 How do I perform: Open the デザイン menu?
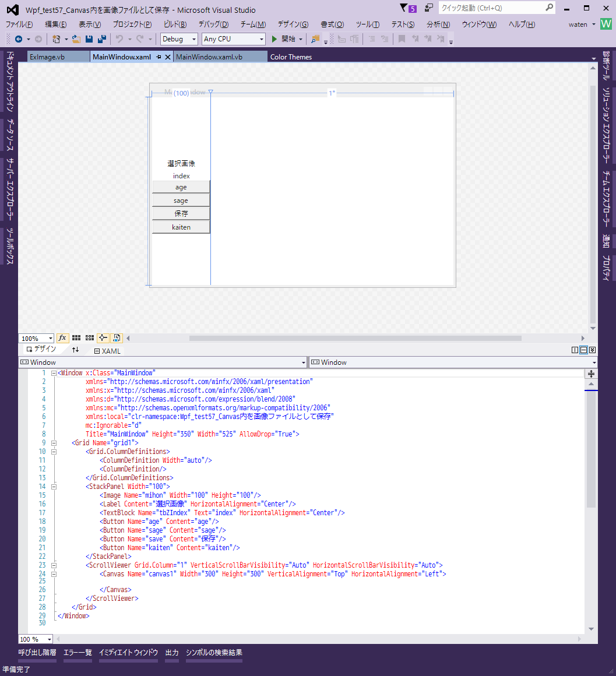(293, 24)
